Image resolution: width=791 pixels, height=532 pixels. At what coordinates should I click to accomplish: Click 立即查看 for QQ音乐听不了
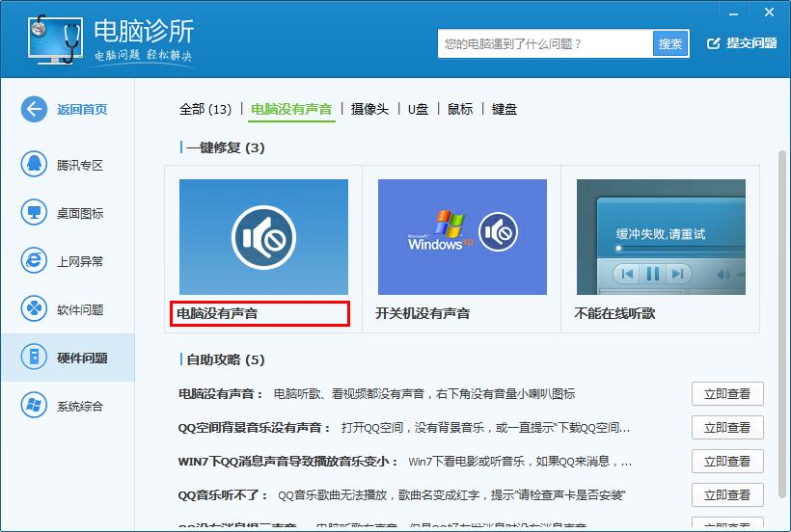727,494
